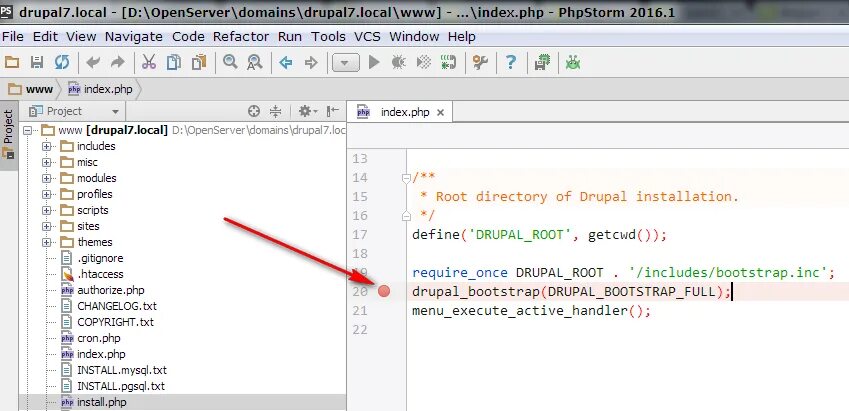849x411 pixels.
Task: Remove the breakpoint on line 20
Action: click(x=384, y=291)
